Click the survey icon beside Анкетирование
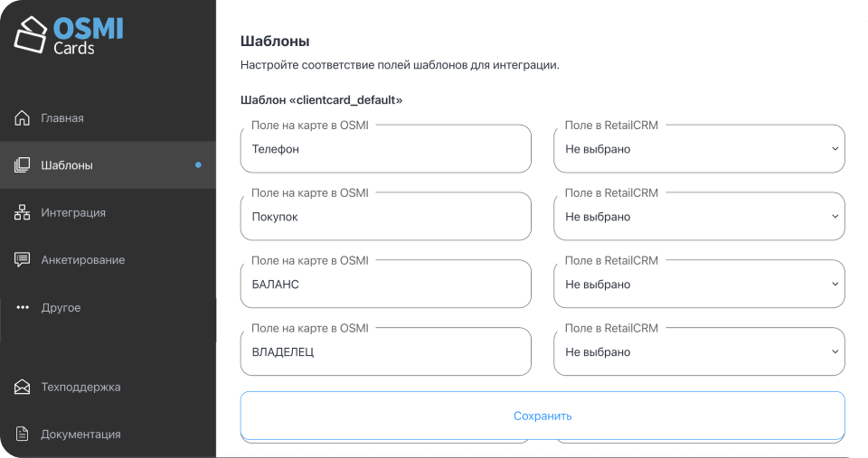The height and width of the screenshot is (458, 868). pyautogui.click(x=23, y=260)
